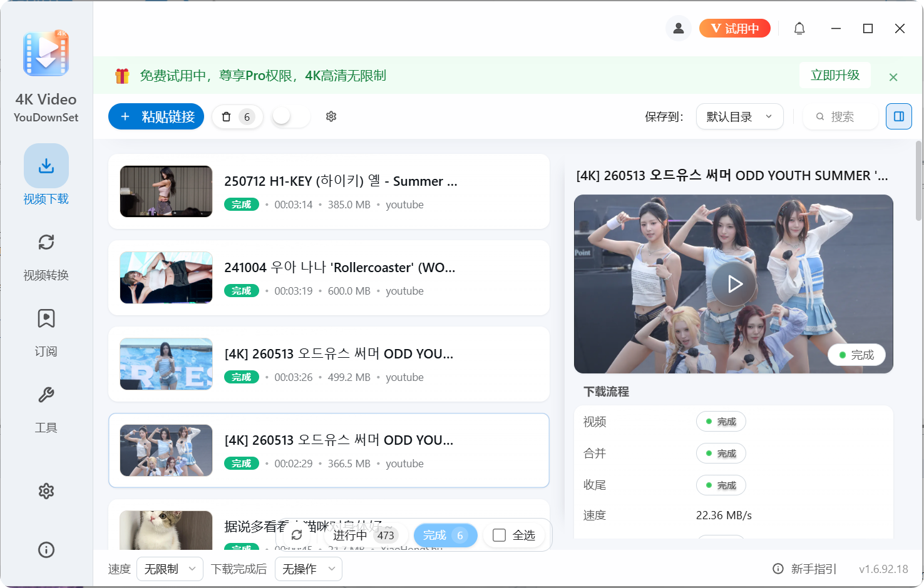The height and width of the screenshot is (588, 924).
Task: Click the 366.5 MB size text
Action: pyautogui.click(x=349, y=464)
